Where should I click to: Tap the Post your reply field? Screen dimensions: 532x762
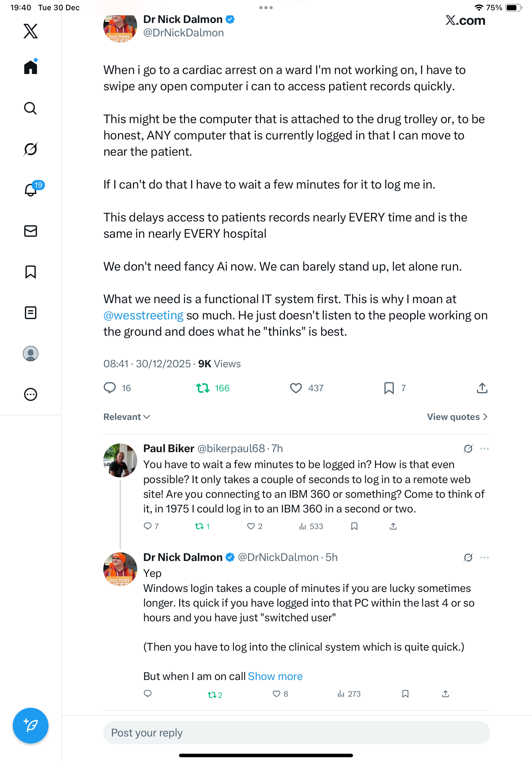[x=297, y=732]
